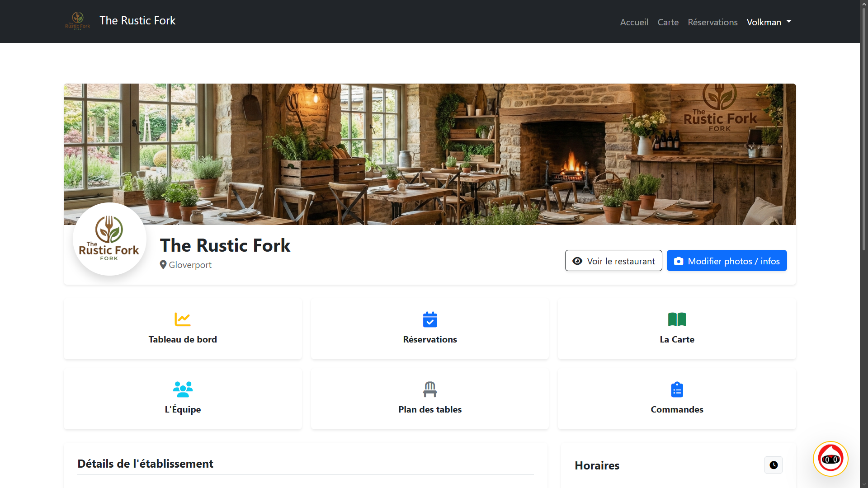Click the location pin next to Gloverport
868x488 pixels.
(164, 265)
